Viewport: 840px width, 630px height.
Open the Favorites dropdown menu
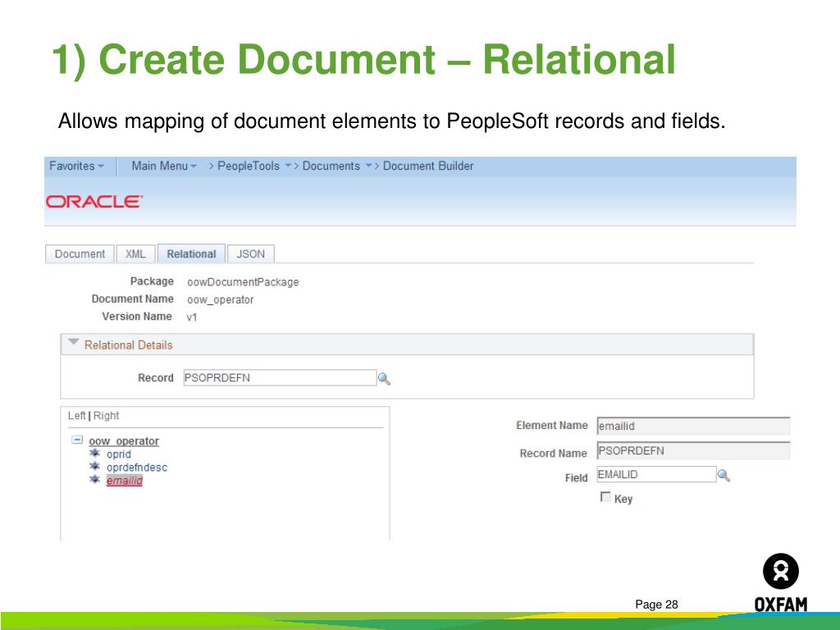click(76, 166)
